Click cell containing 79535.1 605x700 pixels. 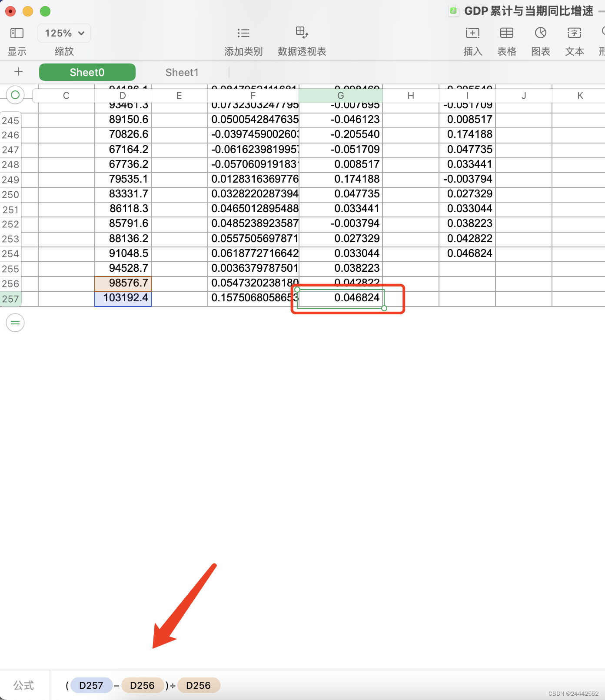tap(123, 180)
